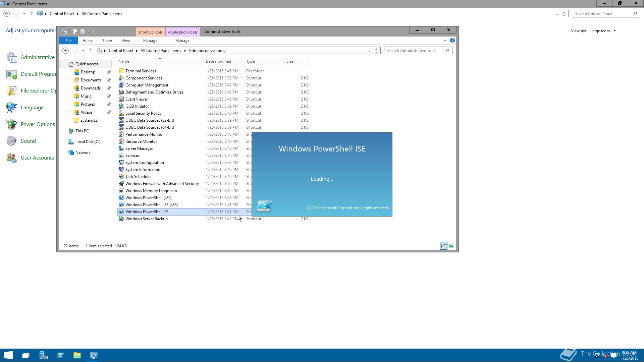Select the Performance Monitor icon
The image size is (644, 362).
[121, 134]
